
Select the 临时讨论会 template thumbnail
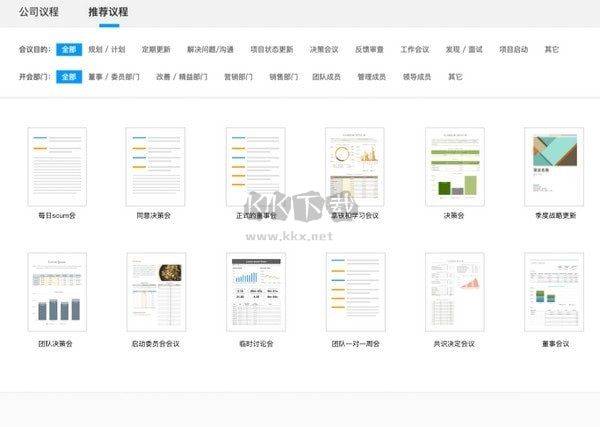point(256,292)
